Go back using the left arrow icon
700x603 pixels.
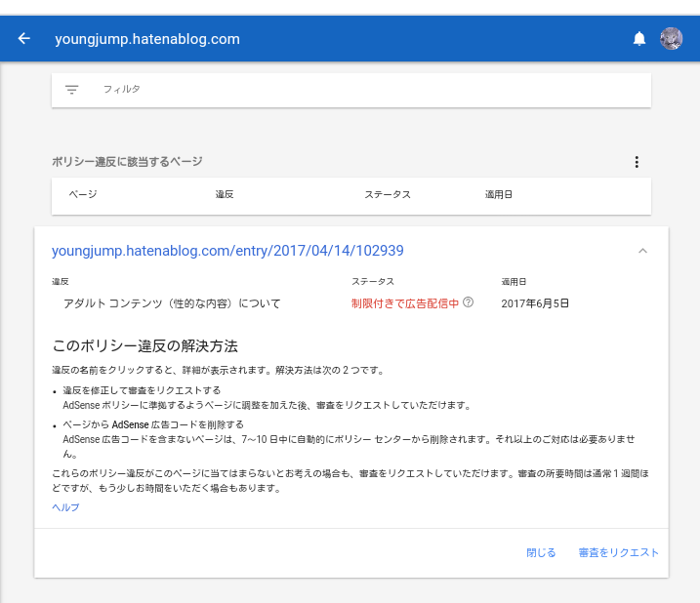tap(24, 38)
